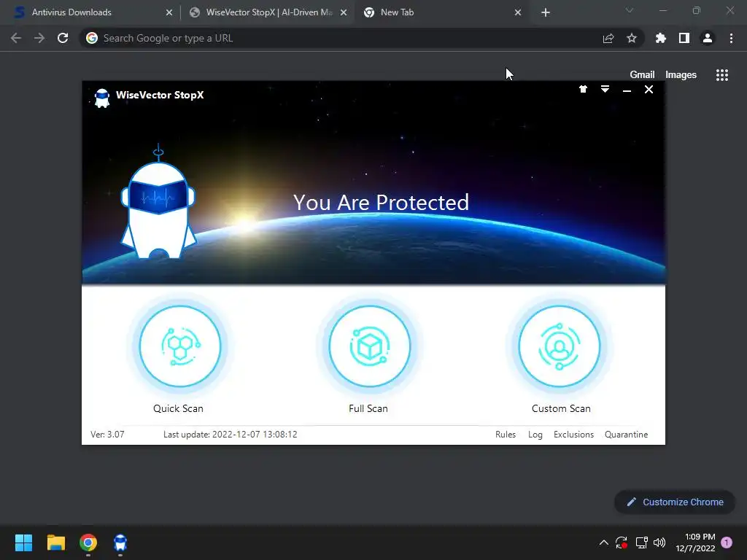Open the Chrome extensions puzzle icon
Image resolution: width=747 pixels, height=560 pixels.
(x=661, y=38)
